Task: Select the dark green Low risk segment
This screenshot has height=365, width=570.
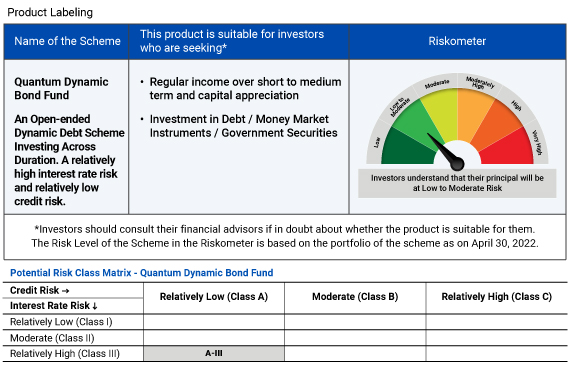Action: (x=406, y=149)
